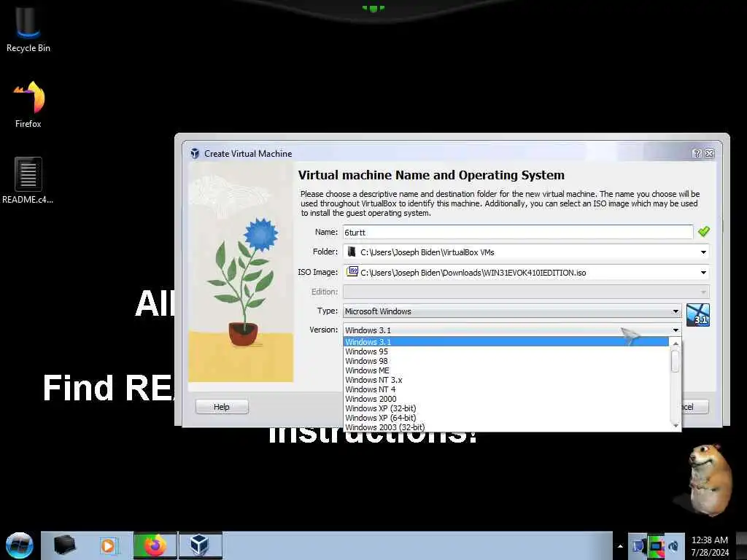This screenshot has height=560, width=747.
Task: Choose Windows 98 from the list
Action: 506,361
